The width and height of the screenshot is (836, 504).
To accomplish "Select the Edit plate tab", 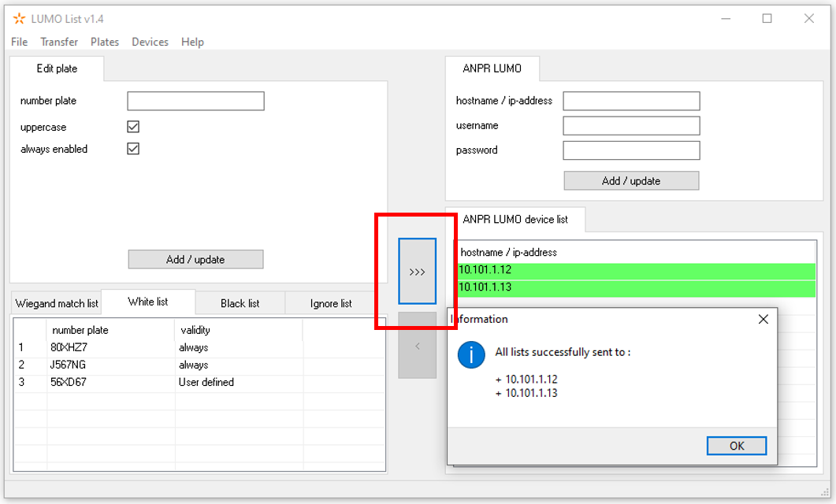I will coord(57,69).
